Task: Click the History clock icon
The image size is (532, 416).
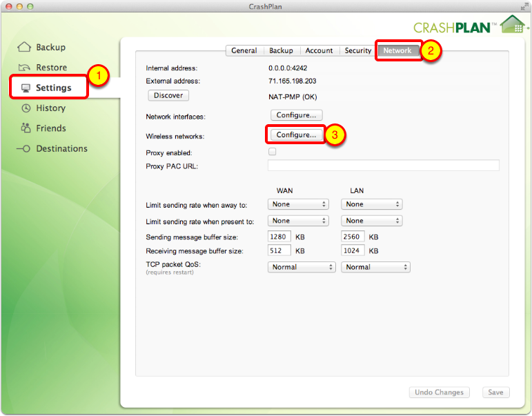Action: (x=26, y=108)
